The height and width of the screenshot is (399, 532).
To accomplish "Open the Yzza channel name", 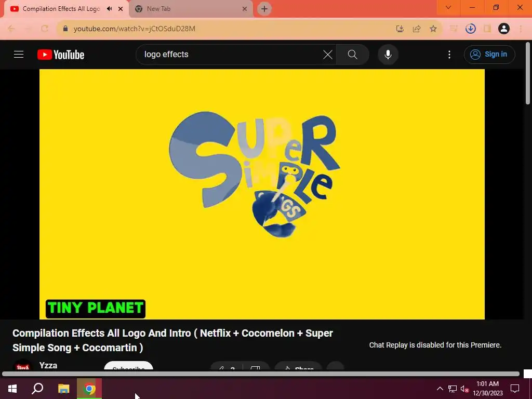I will (x=48, y=365).
